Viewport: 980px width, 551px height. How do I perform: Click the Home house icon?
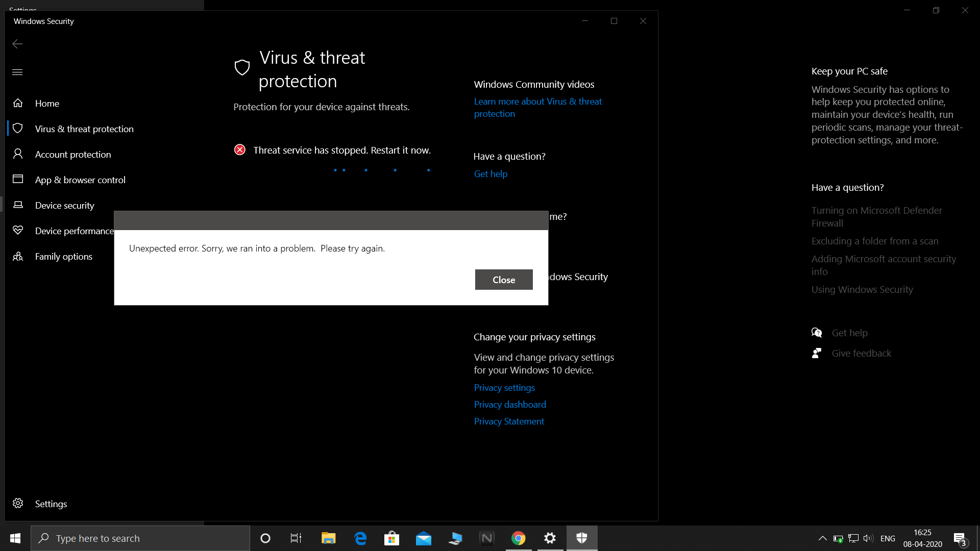tap(18, 103)
